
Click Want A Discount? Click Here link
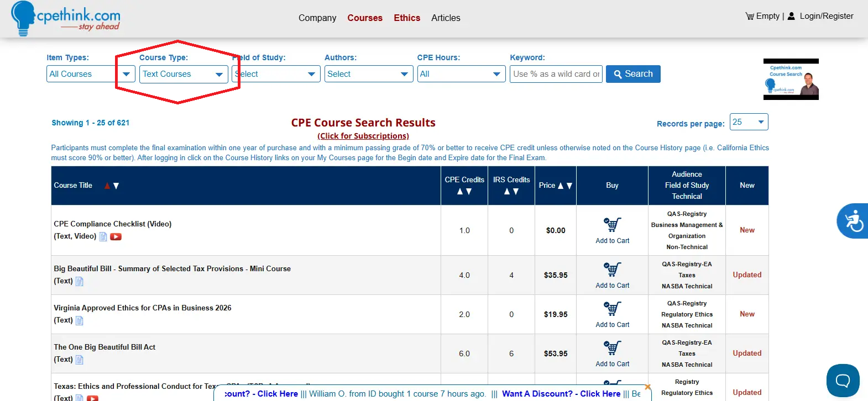coord(561,394)
